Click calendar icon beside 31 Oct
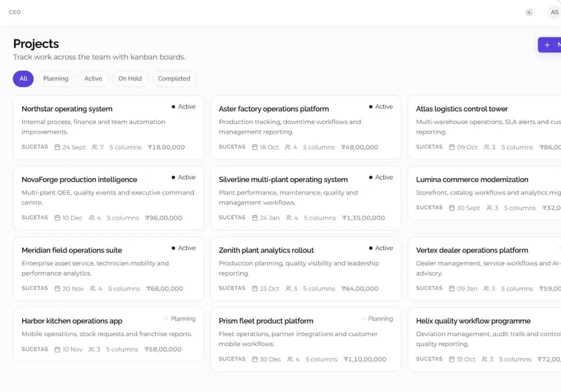The width and height of the screenshot is (561, 392). pyautogui.click(x=452, y=359)
